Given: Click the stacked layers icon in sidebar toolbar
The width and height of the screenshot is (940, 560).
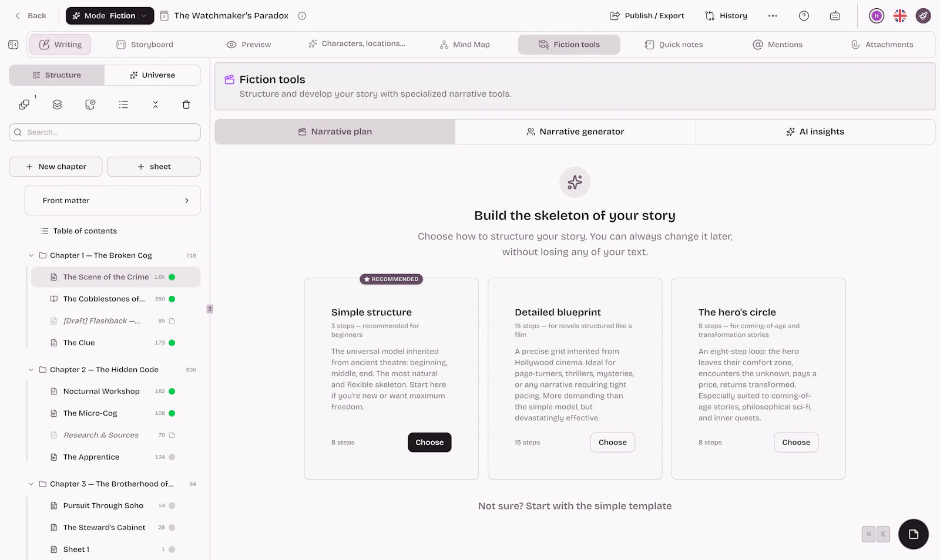Looking at the screenshot, I should [57, 104].
